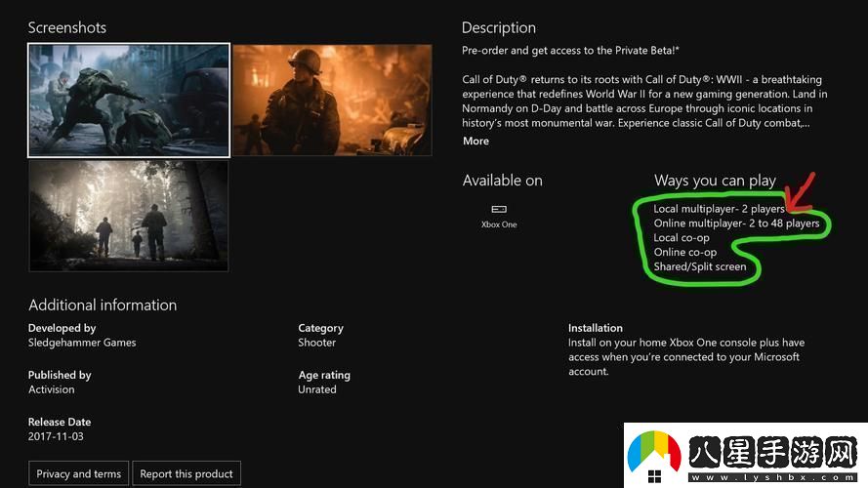This screenshot has width=868, height=488.
Task: Click 'Pre-order and get access' text line
Action: [571, 51]
